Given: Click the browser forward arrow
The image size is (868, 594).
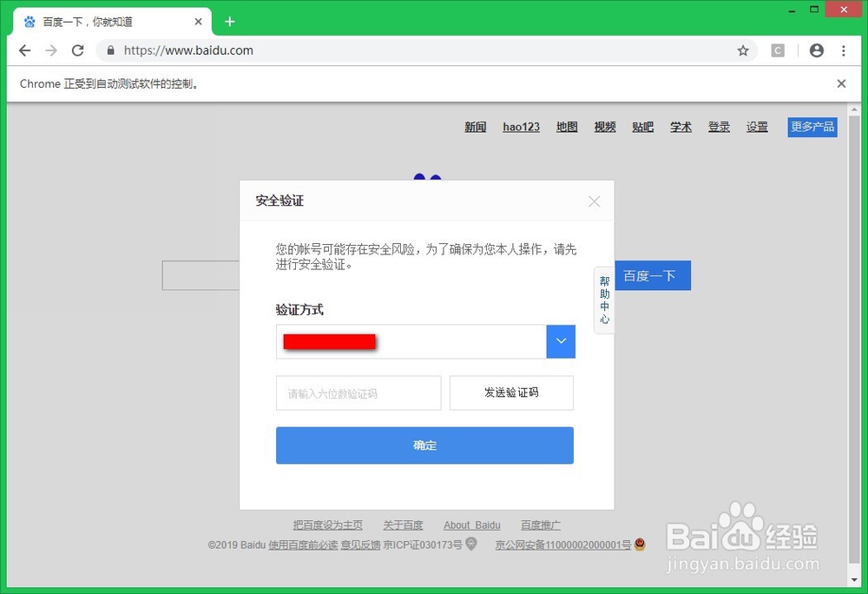Looking at the screenshot, I should 51,50.
